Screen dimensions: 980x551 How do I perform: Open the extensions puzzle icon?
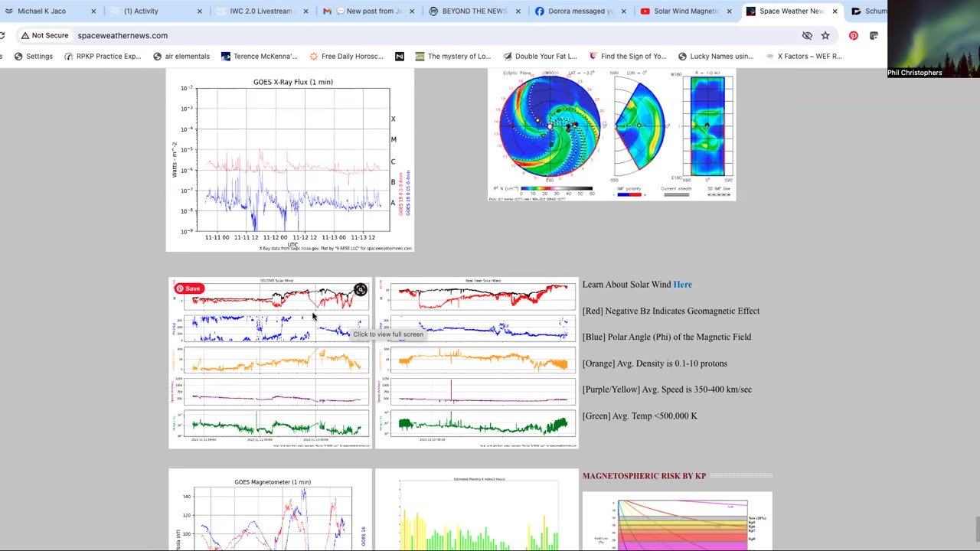[874, 35]
